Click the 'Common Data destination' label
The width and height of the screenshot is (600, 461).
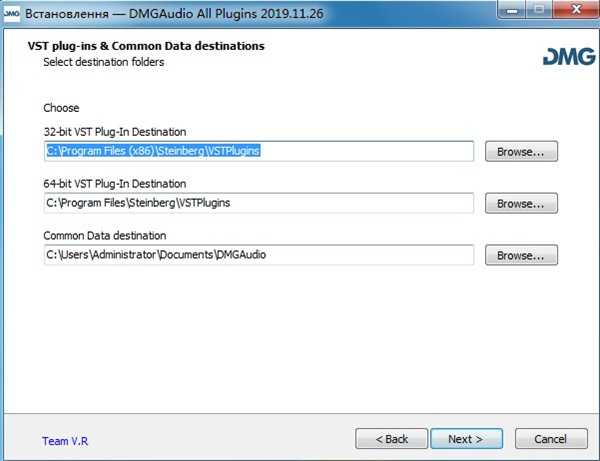coord(105,236)
